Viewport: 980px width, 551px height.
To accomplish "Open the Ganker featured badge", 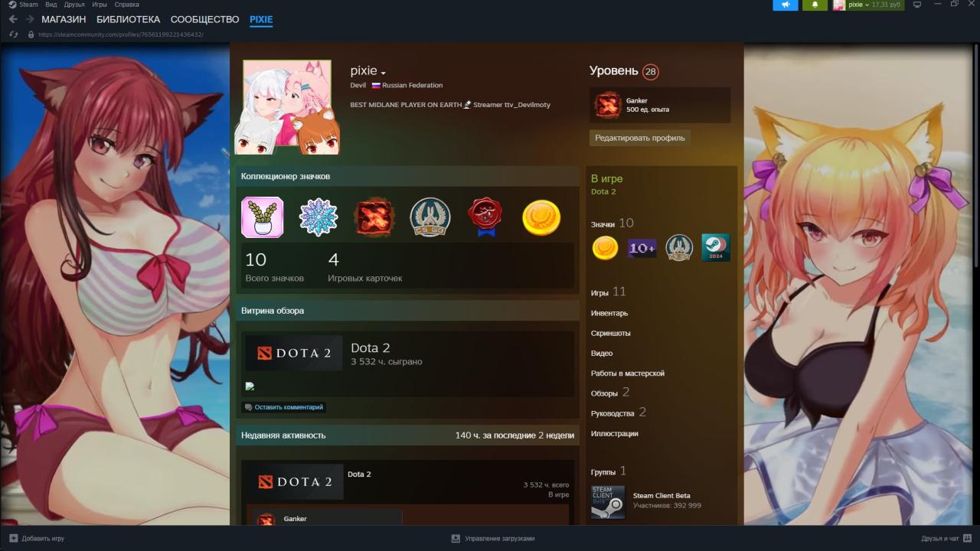I will coord(659,105).
